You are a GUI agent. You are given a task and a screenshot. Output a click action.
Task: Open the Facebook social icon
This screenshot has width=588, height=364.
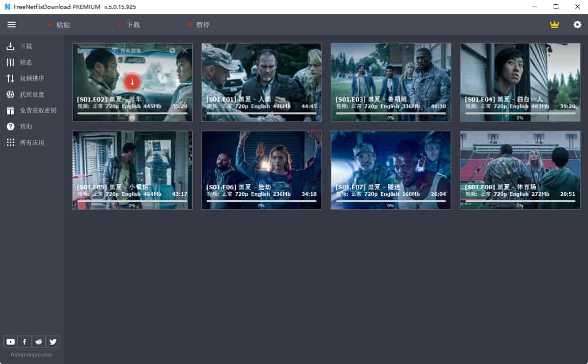24,342
